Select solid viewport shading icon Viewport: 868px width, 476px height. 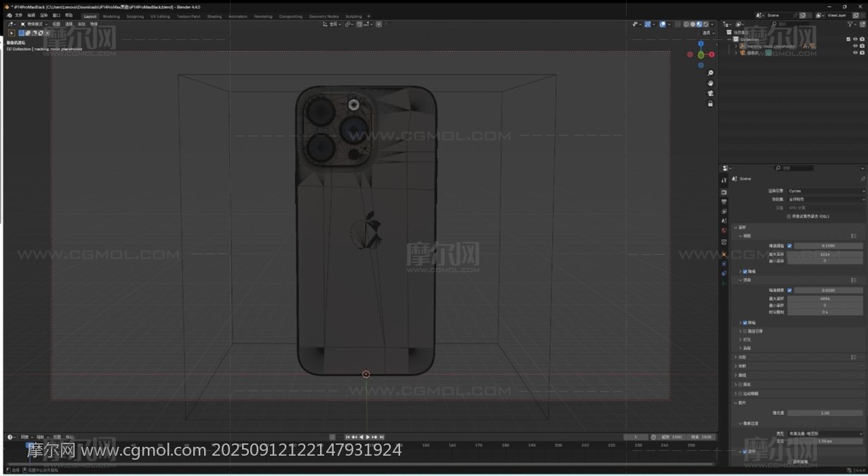[x=692, y=24]
